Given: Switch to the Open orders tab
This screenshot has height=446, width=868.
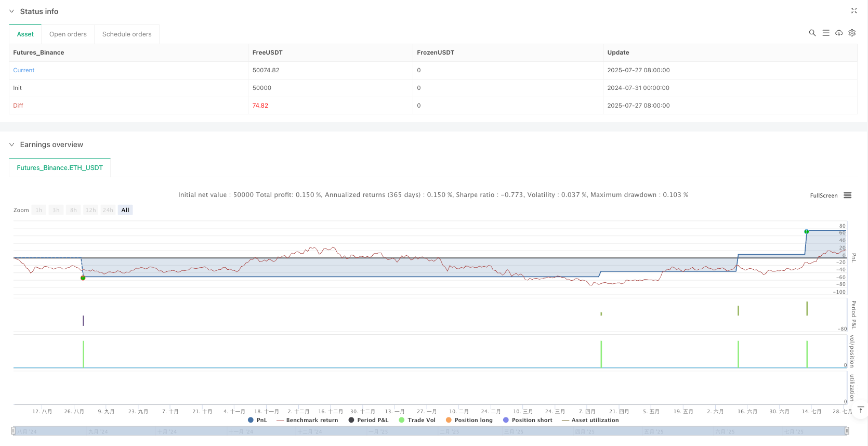Looking at the screenshot, I should coord(68,34).
